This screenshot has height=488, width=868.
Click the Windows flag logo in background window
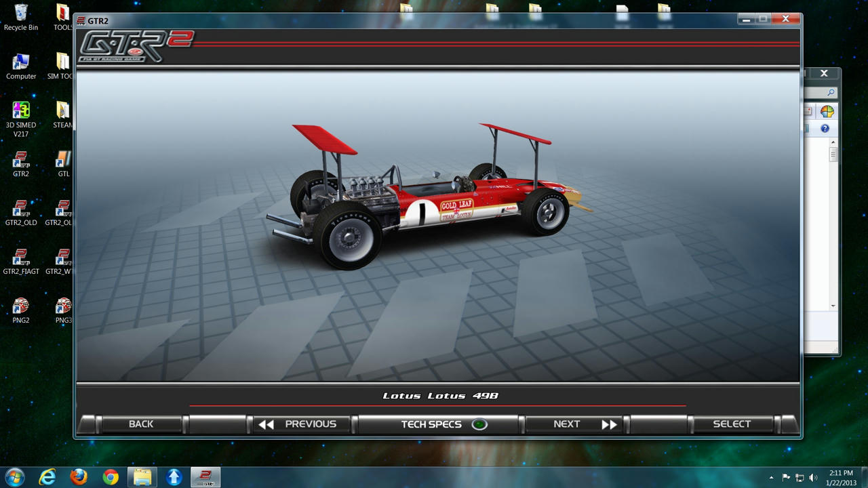click(x=827, y=111)
